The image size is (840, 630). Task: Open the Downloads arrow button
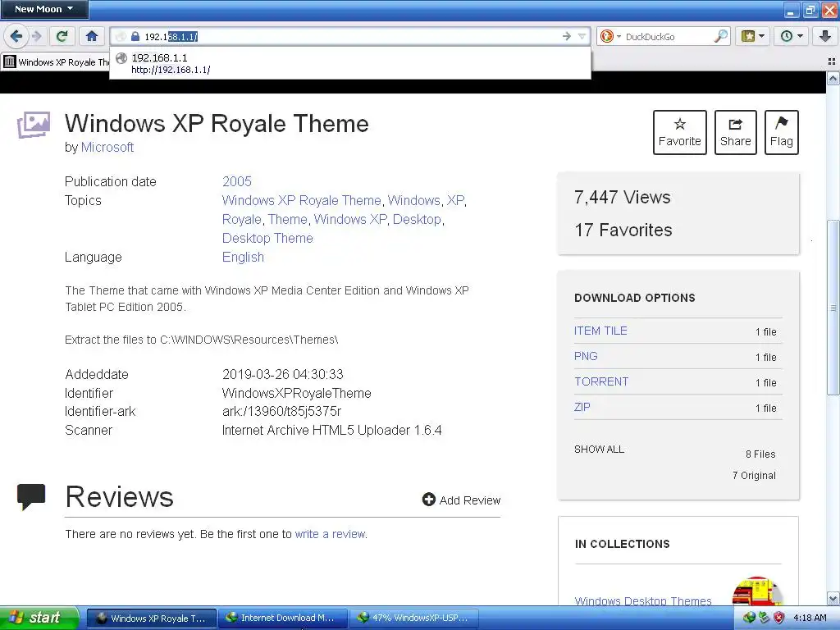(x=825, y=36)
